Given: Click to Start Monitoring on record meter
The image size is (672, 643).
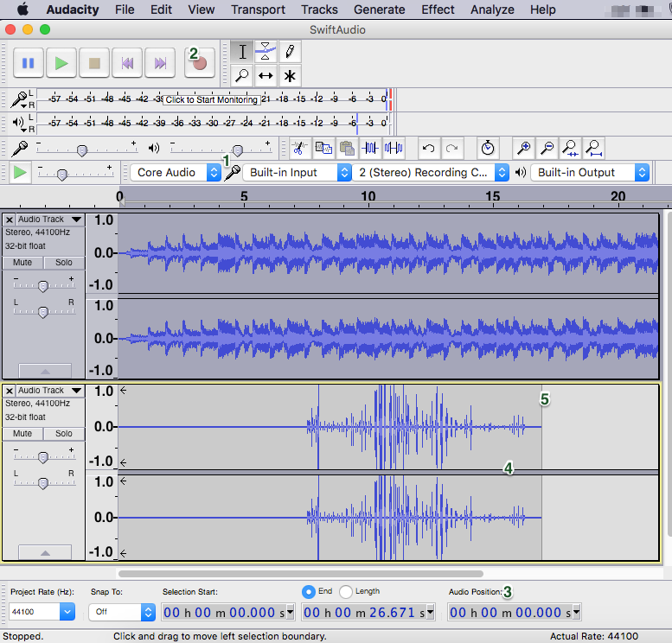Looking at the screenshot, I should (212, 99).
